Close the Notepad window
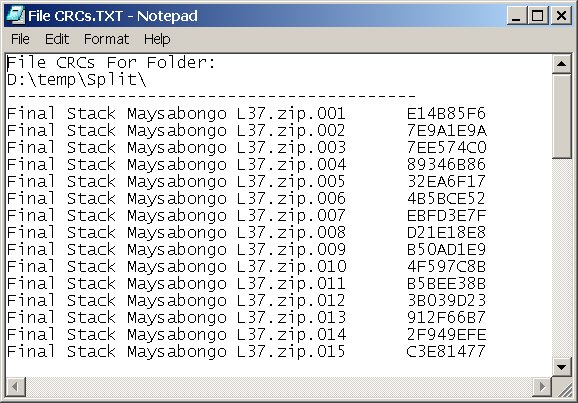This screenshot has height=403, width=578. [x=561, y=16]
